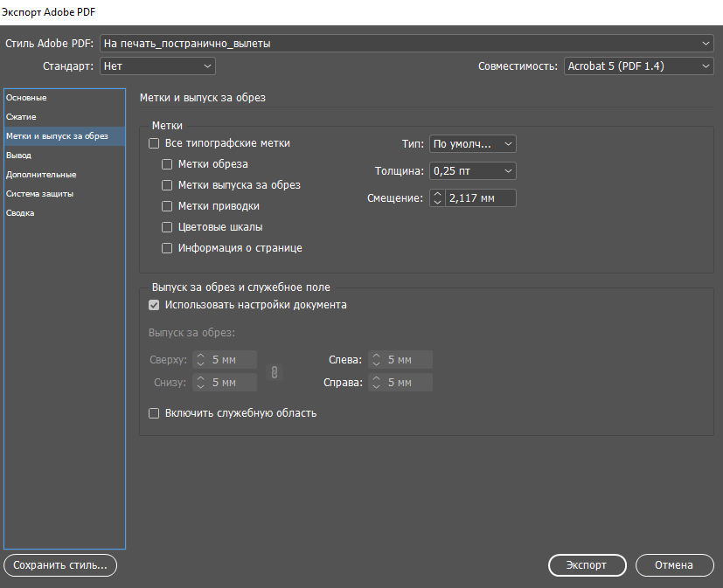Increase 'Смещение' value with up arrow

[x=438, y=194]
